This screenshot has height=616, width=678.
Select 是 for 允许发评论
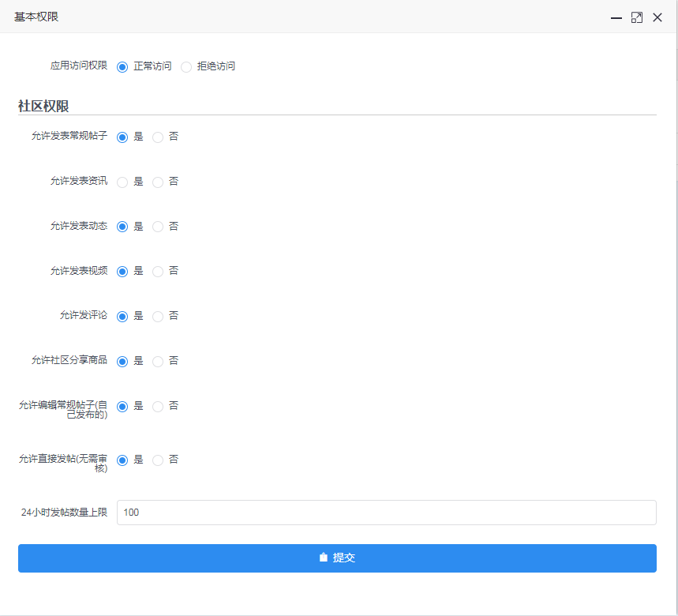coord(122,317)
